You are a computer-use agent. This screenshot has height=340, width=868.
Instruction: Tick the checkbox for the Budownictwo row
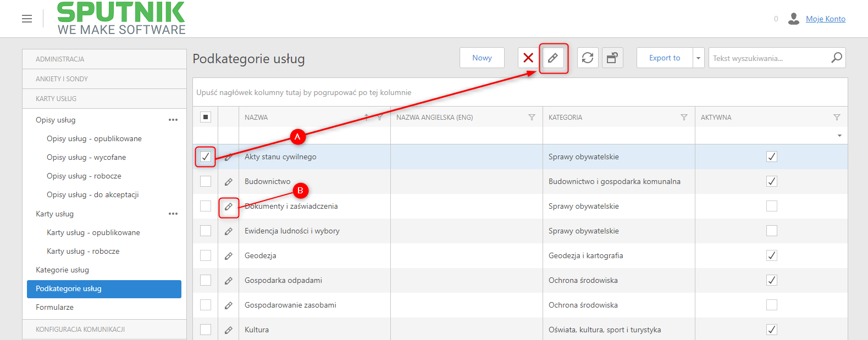pyautogui.click(x=206, y=181)
